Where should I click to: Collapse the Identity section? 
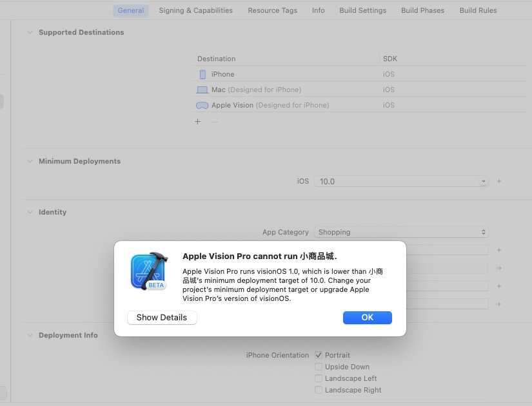[30, 212]
